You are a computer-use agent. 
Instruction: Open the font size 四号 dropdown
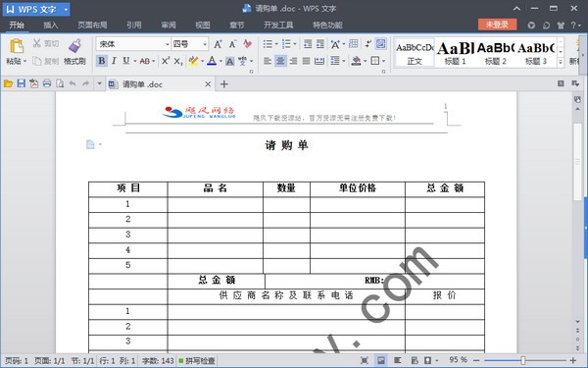coord(205,44)
